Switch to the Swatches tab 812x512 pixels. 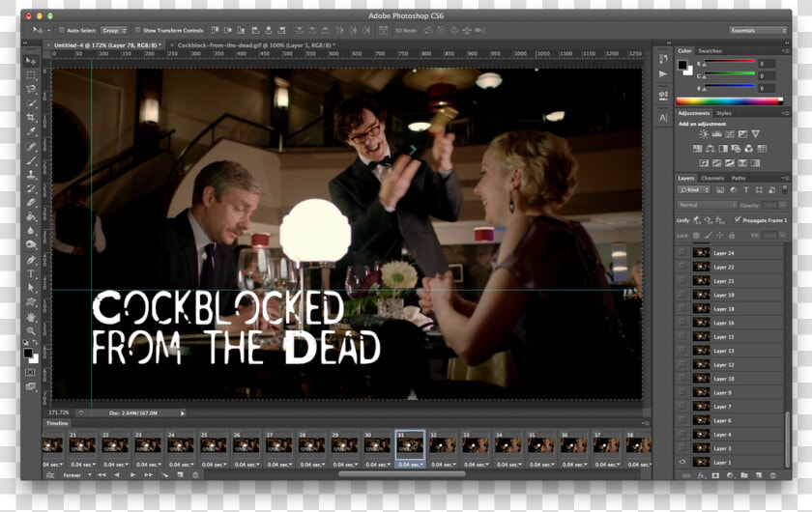pyautogui.click(x=710, y=51)
